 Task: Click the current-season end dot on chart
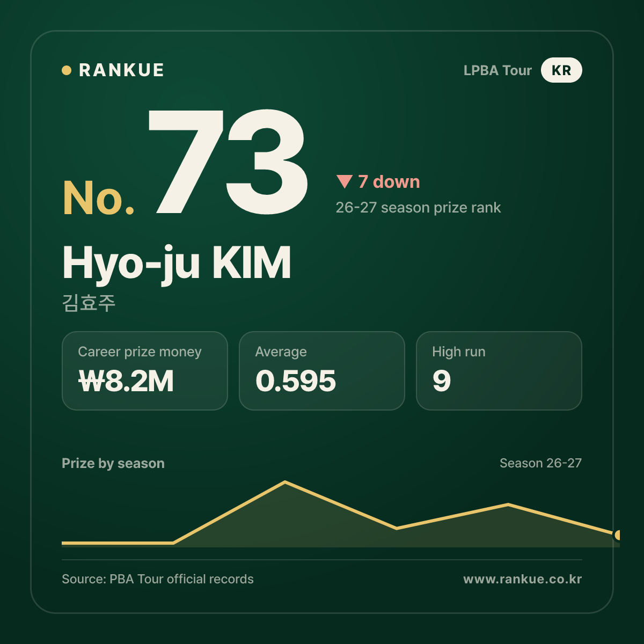coord(618,535)
